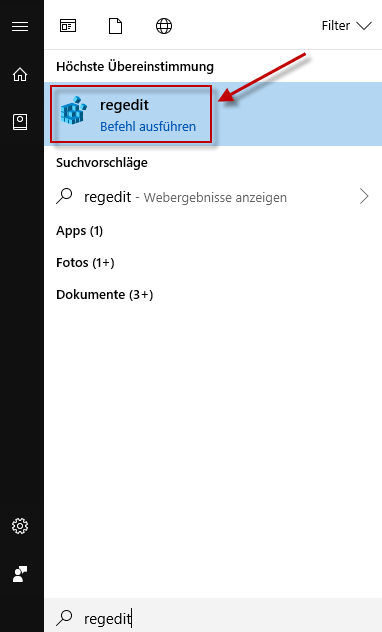Expand the Filter dropdown

346,26
